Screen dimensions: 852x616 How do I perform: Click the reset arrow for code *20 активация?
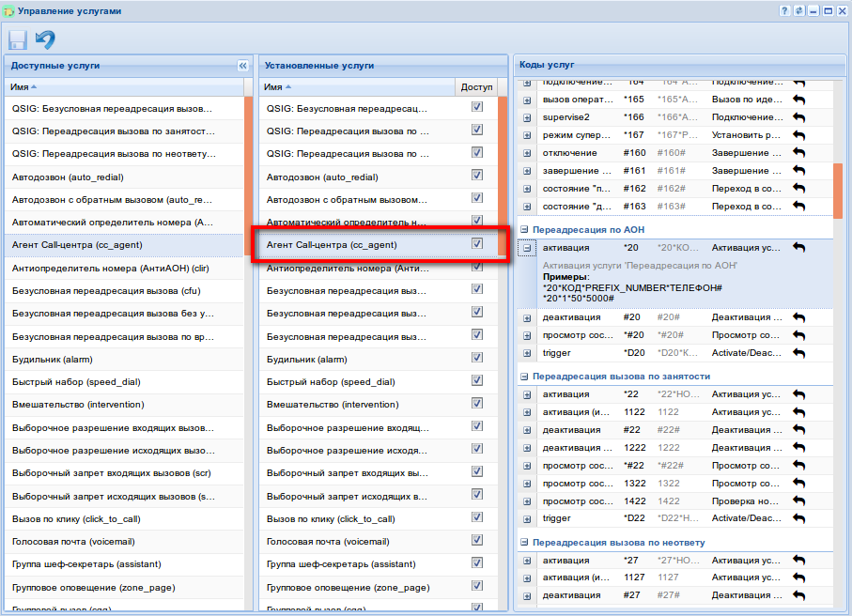[799, 248]
